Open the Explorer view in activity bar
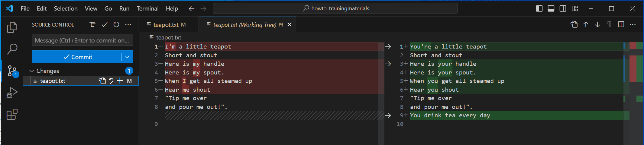This screenshot has height=145, width=644. (x=12, y=27)
